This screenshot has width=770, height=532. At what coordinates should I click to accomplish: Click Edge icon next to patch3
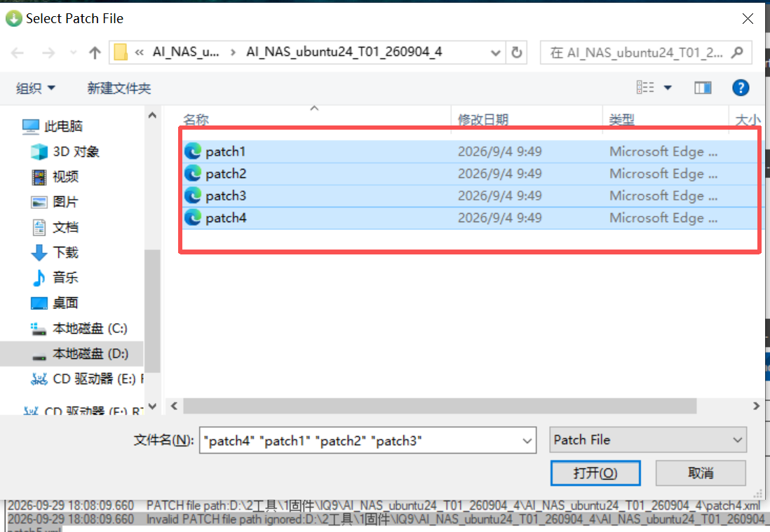[x=193, y=196]
